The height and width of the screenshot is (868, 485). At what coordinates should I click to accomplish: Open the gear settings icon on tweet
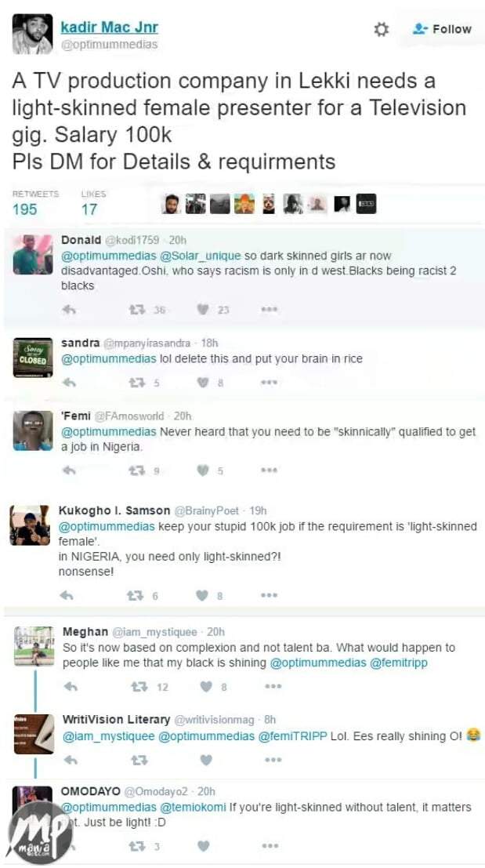[x=381, y=29]
